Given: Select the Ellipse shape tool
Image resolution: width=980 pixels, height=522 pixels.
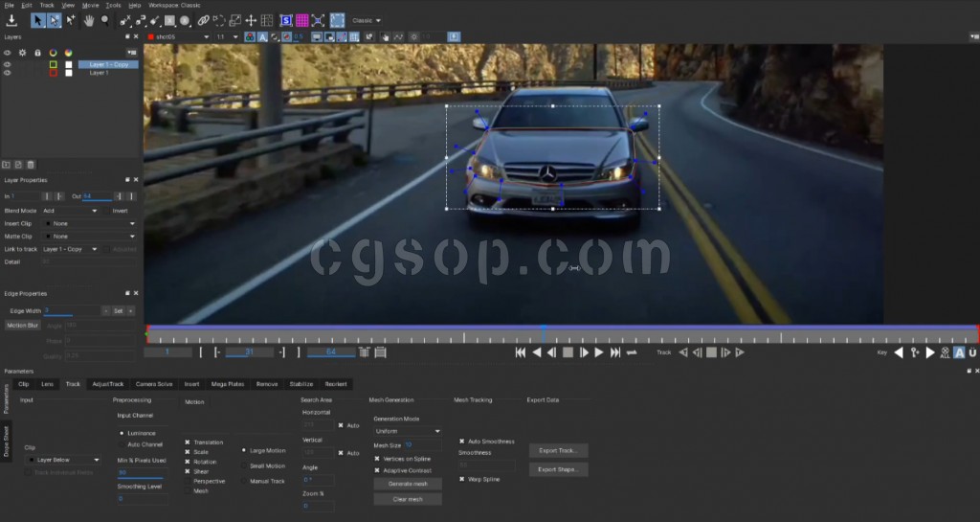Looking at the screenshot, I should (x=185, y=21).
